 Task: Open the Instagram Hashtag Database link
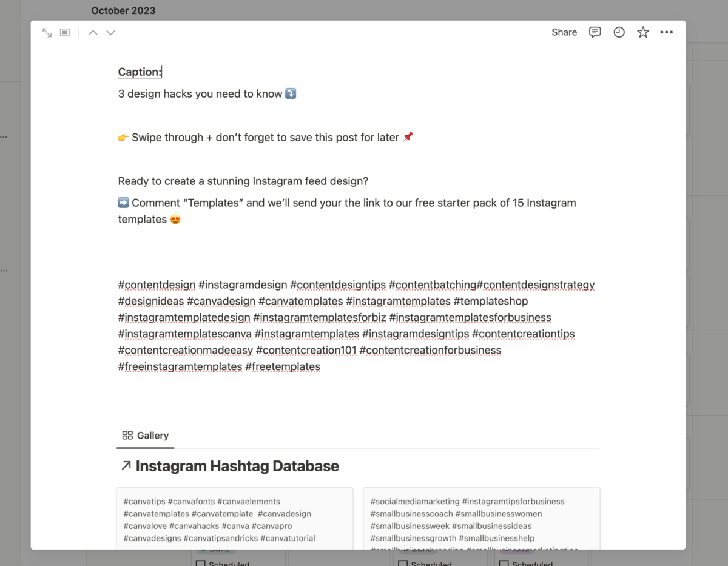click(x=237, y=466)
